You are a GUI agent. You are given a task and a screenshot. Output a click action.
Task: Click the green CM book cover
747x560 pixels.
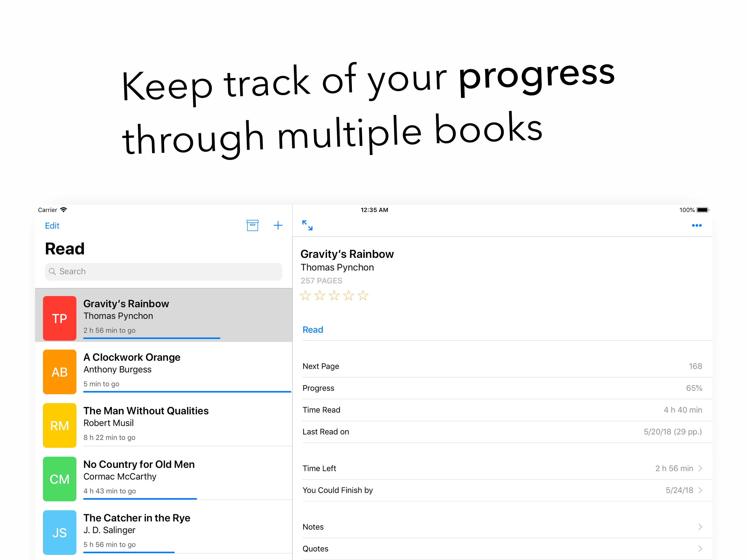(59, 479)
